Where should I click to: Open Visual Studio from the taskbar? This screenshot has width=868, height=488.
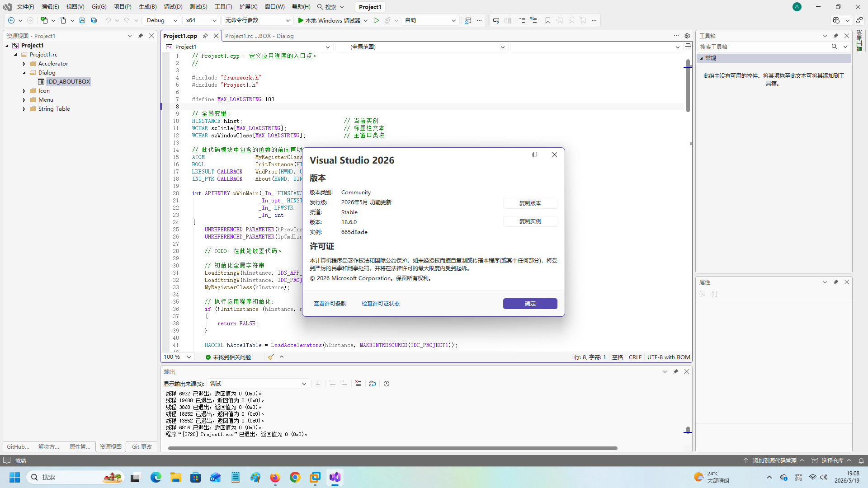pos(335,477)
